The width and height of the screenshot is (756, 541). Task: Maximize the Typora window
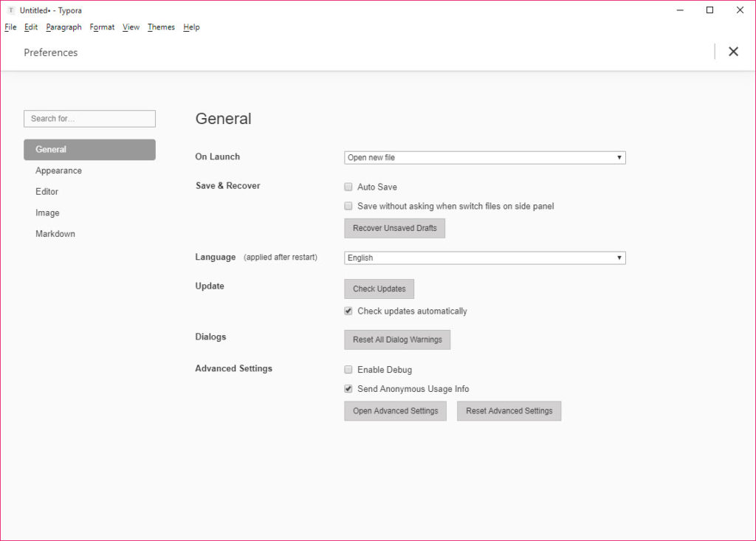(x=709, y=10)
